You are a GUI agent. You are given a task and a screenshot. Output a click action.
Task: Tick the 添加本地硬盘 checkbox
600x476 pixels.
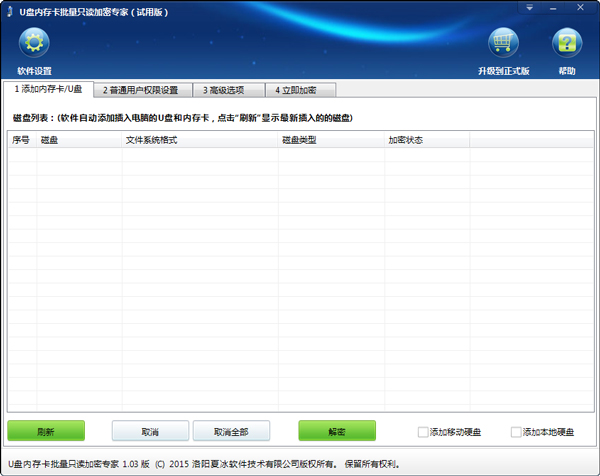coord(516,432)
